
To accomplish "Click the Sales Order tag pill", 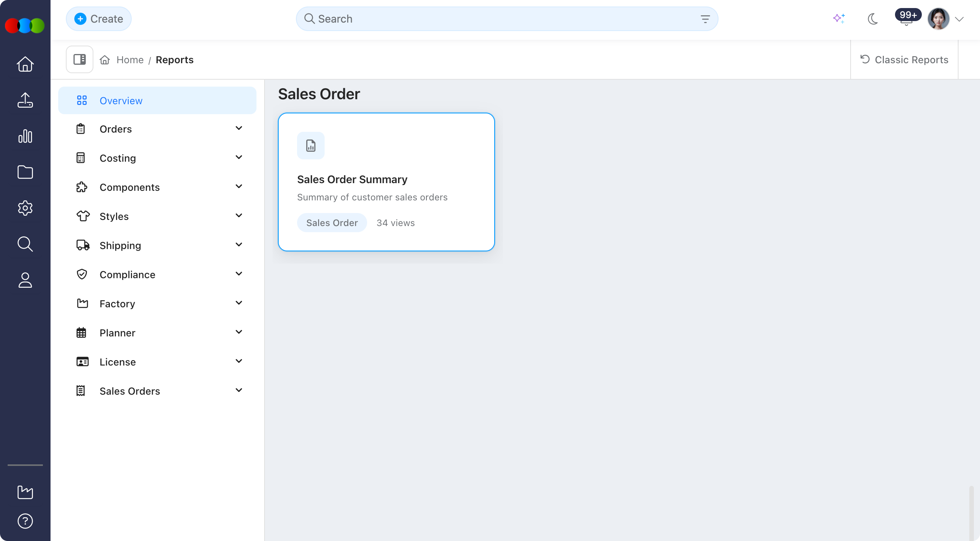I will click(332, 223).
